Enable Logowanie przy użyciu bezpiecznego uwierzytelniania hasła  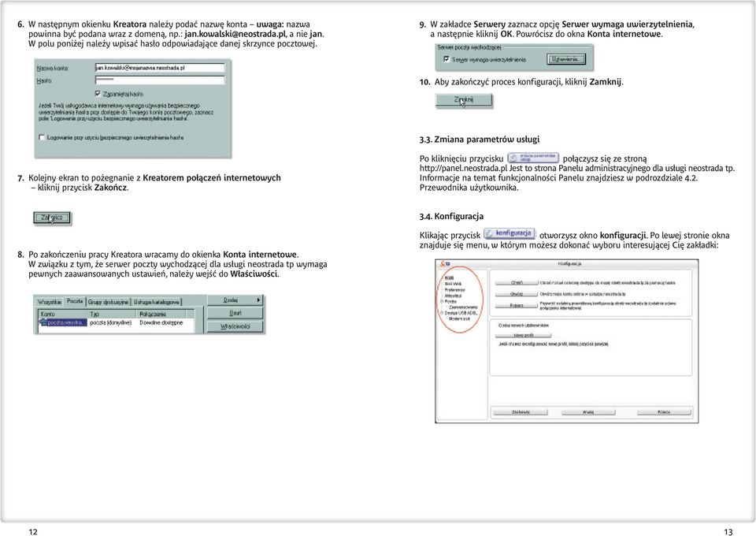pyautogui.click(x=42, y=137)
